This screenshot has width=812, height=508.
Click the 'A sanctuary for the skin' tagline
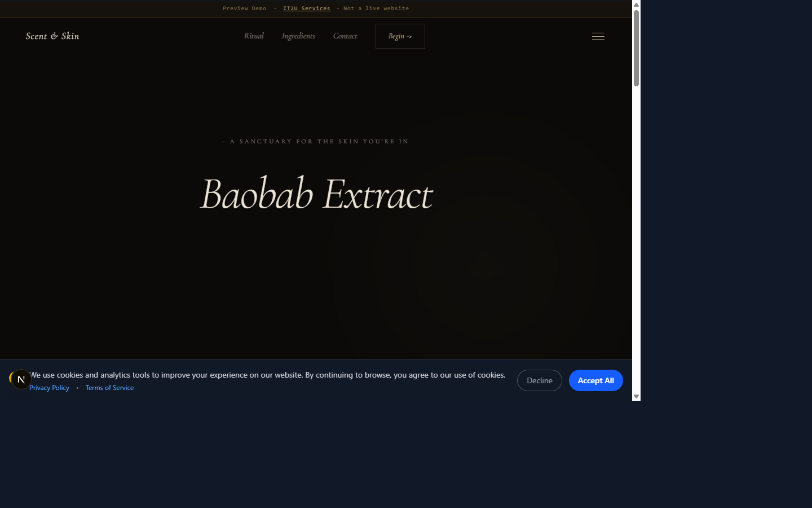(x=316, y=142)
